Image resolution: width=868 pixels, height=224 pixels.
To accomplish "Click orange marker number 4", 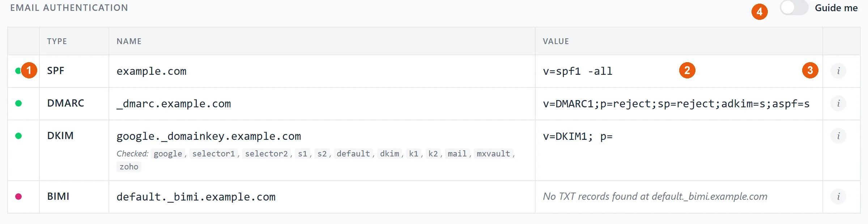I will (x=759, y=12).
